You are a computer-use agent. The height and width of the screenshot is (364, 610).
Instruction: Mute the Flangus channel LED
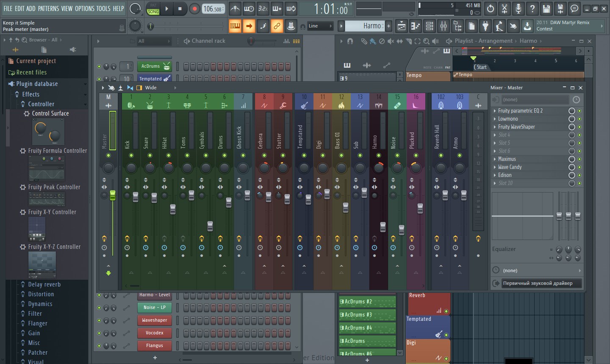pos(99,346)
